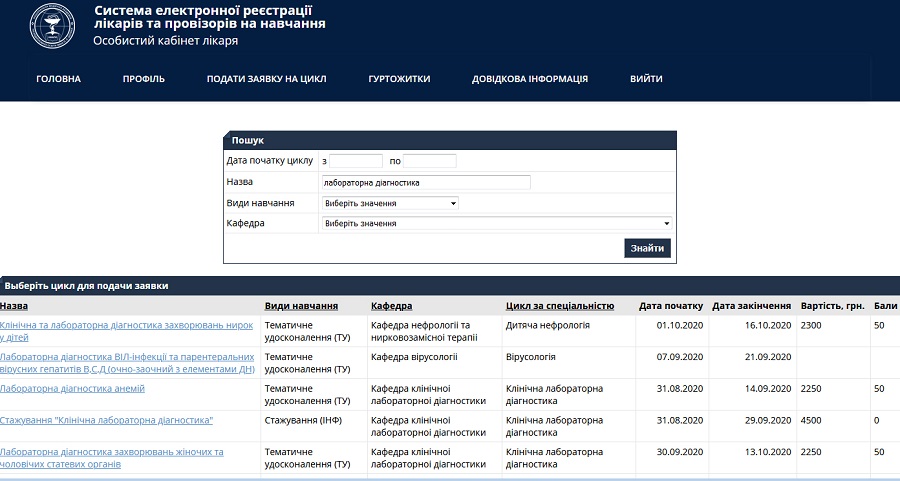
Task: Click the Дата початку column header
Action: pos(671,306)
